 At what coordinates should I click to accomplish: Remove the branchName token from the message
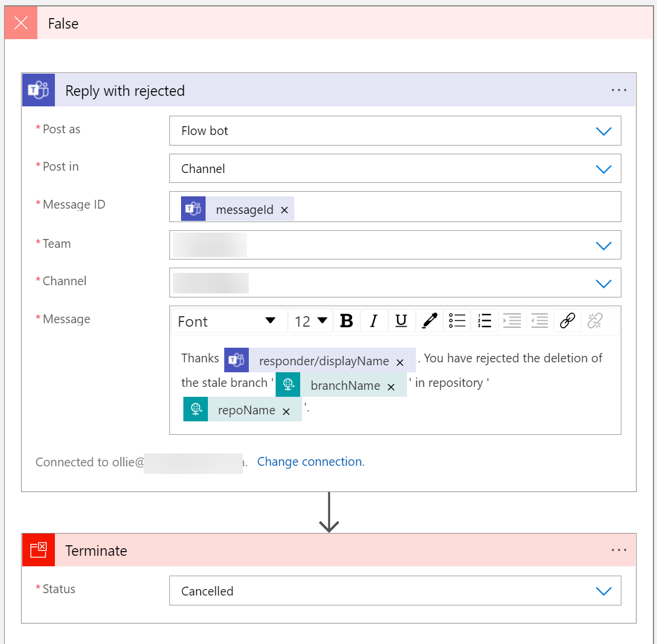(391, 386)
